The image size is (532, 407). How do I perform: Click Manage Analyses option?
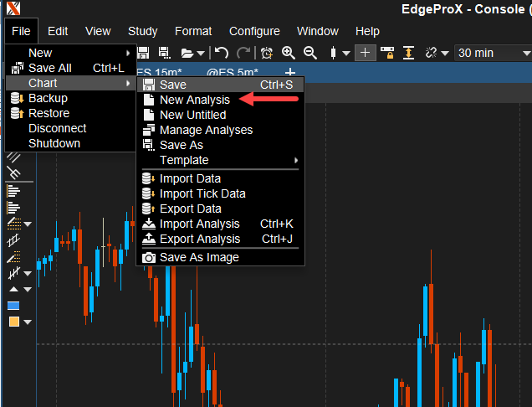point(206,130)
